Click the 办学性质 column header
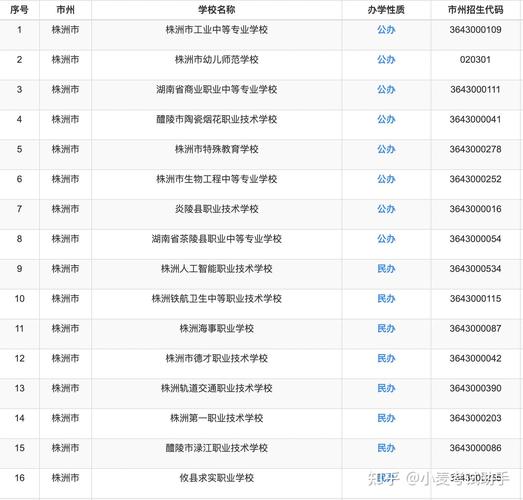523x500 pixels. point(386,10)
